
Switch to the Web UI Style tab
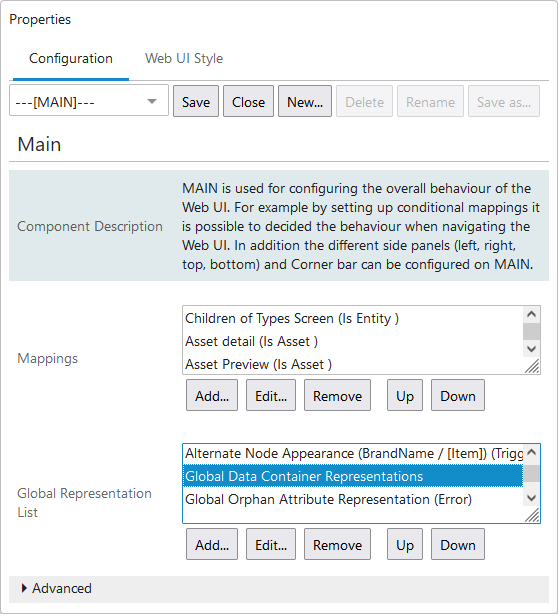click(184, 58)
